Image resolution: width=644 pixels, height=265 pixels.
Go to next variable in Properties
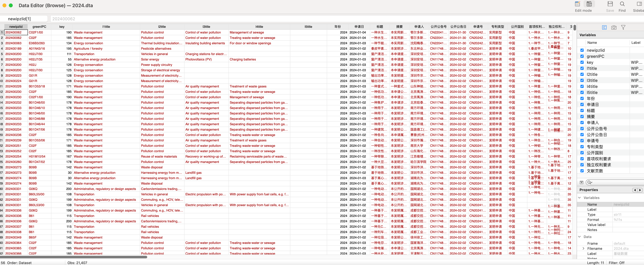640,190
